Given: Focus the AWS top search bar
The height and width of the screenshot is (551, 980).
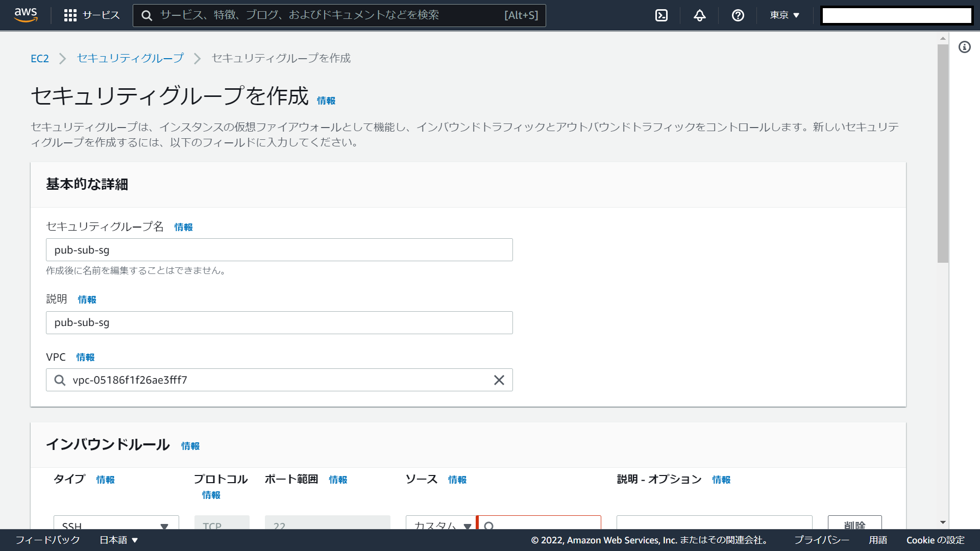Looking at the screenshot, I should [339, 15].
